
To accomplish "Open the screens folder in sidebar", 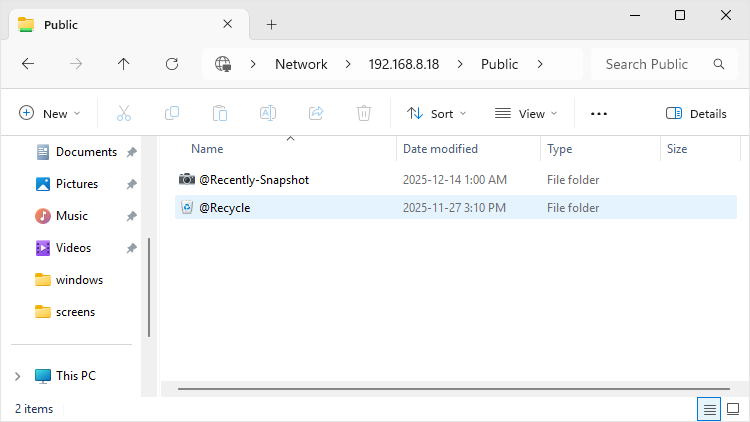I will [x=75, y=312].
